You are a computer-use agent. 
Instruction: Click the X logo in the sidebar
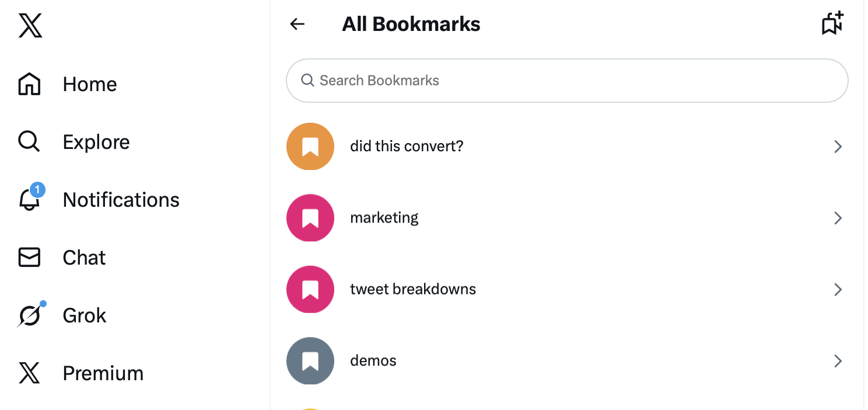coord(29,26)
